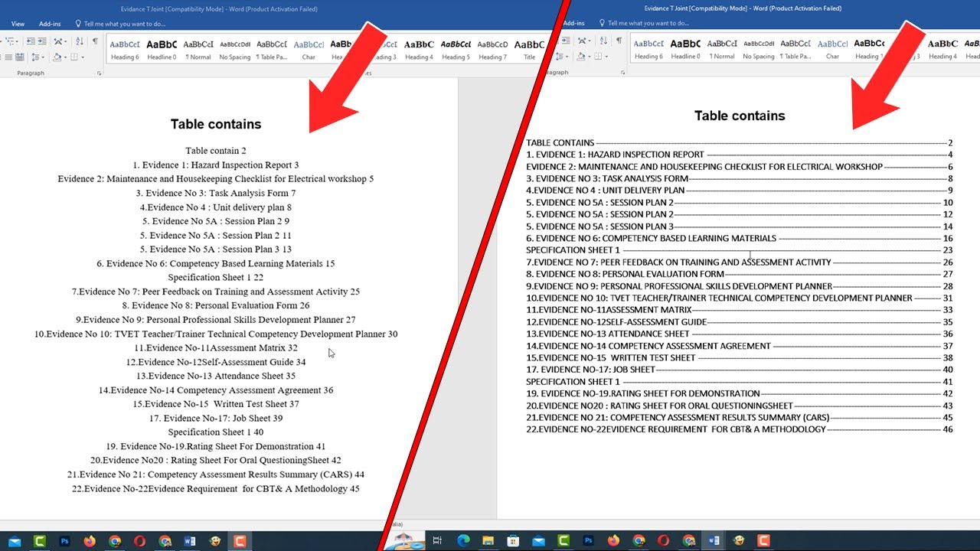Click Increase Indent icon in right window
The width and height of the screenshot is (980, 551).
(x=566, y=41)
